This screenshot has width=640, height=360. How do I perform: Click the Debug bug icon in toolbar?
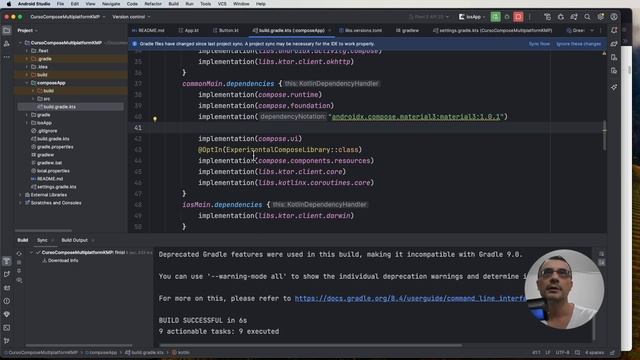507,17
